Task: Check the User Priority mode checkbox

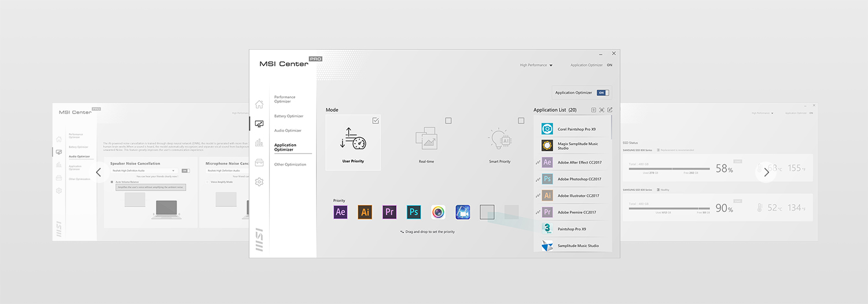Action: point(376,120)
